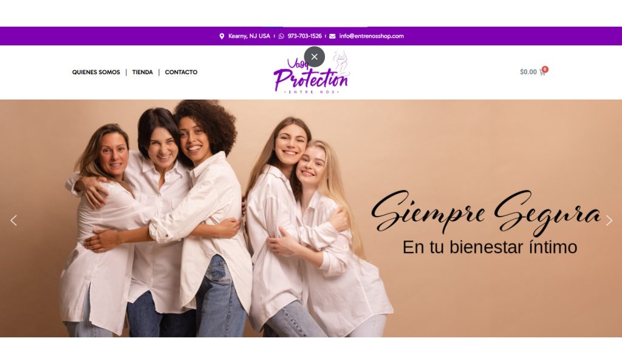Click the En tu bienestar íntimo subtitle

click(x=490, y=247)
